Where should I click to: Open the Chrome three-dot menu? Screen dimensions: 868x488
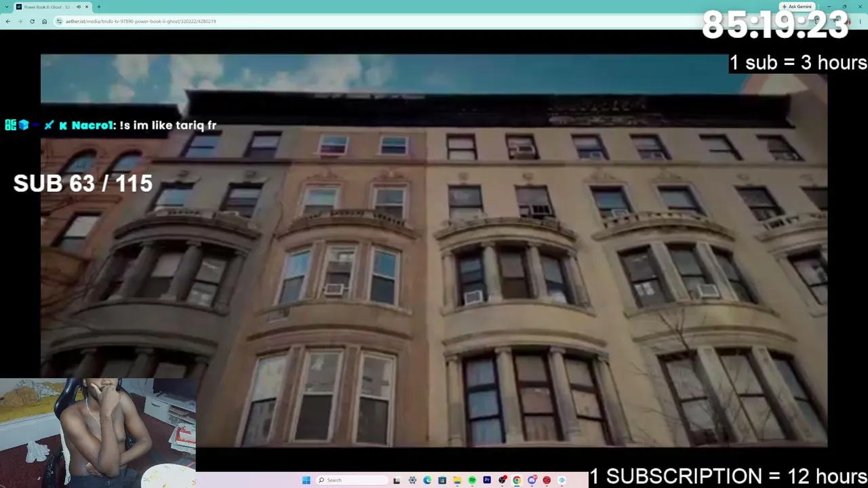coord(860,21)
